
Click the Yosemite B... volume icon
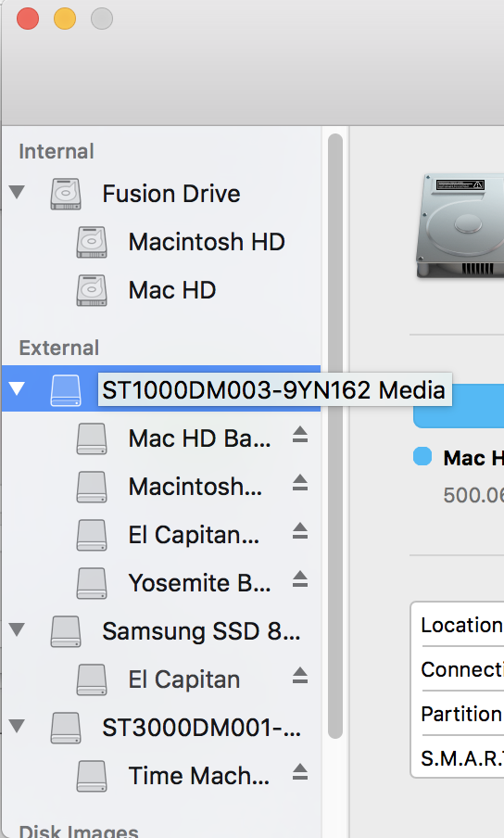coord(92,583)
